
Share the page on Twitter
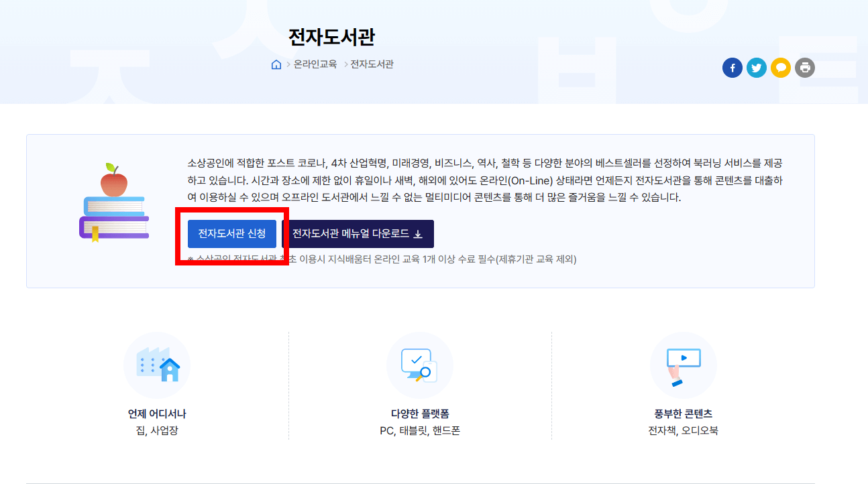(x=756, y=67)
